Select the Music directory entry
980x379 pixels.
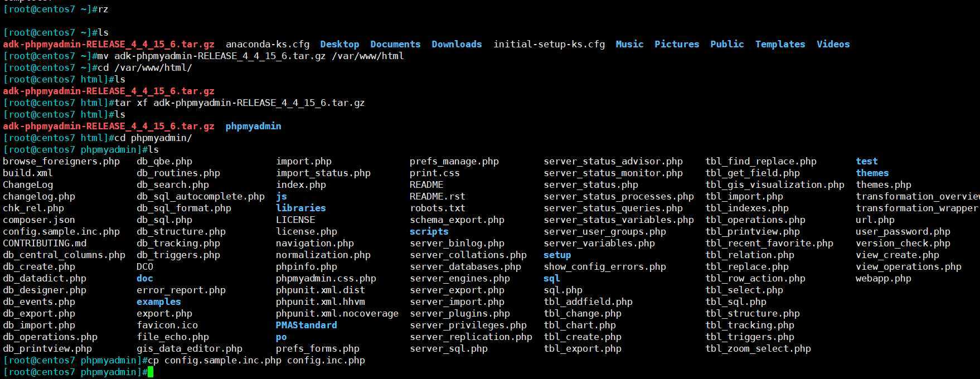click(x=629, y=44)
